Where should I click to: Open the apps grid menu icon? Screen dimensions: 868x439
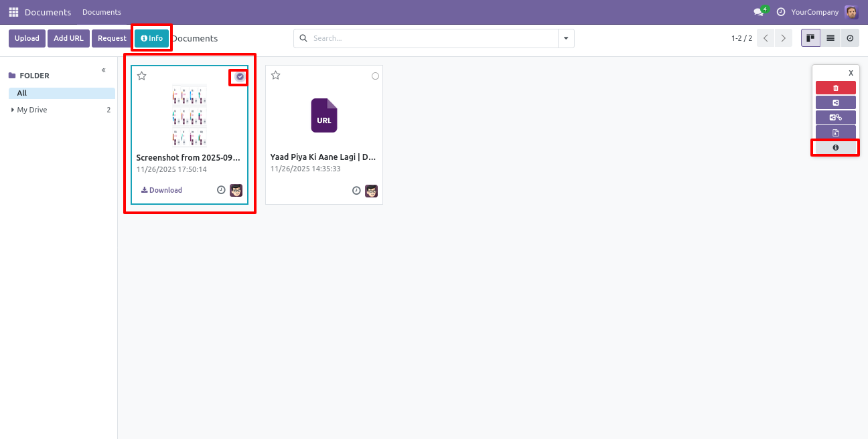[x=13, y=12]
